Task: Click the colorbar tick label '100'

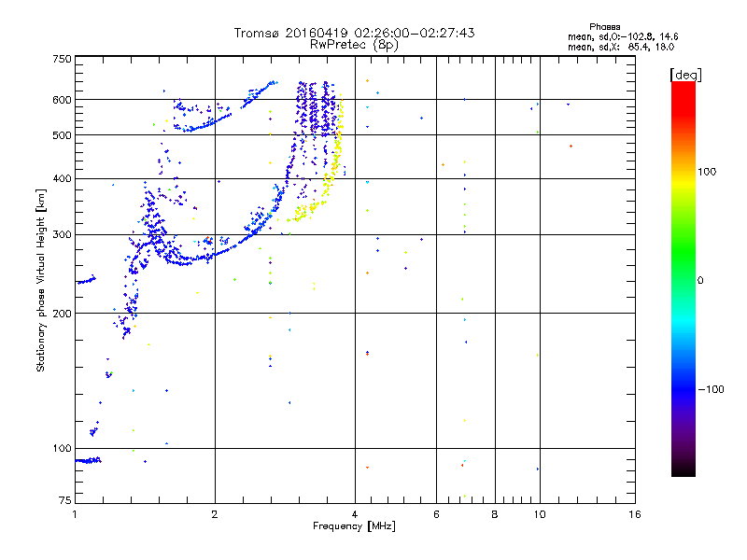Action: (707, 172)
